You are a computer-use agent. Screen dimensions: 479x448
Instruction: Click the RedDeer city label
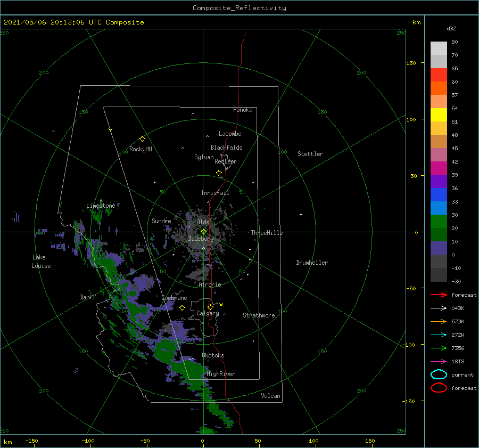click(x=226, y=161)
